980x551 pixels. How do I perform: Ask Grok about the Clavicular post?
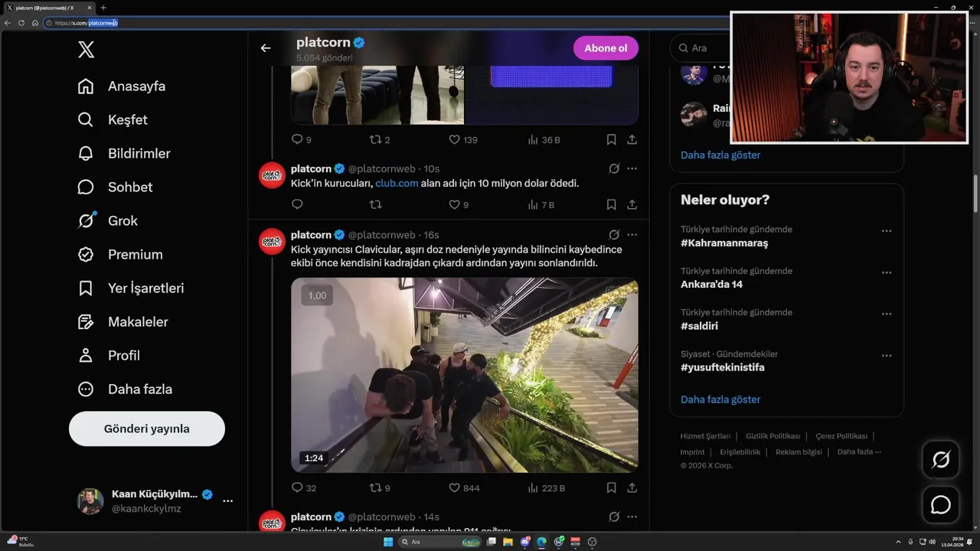(614, 235)
